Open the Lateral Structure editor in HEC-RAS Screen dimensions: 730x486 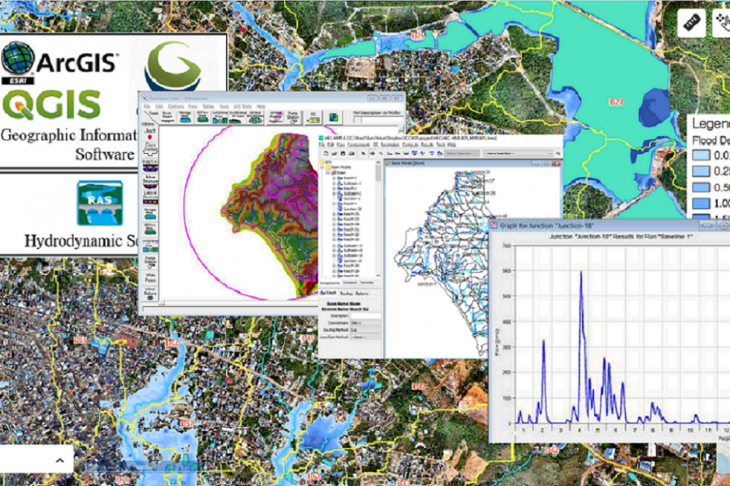[x=150, y=199]
